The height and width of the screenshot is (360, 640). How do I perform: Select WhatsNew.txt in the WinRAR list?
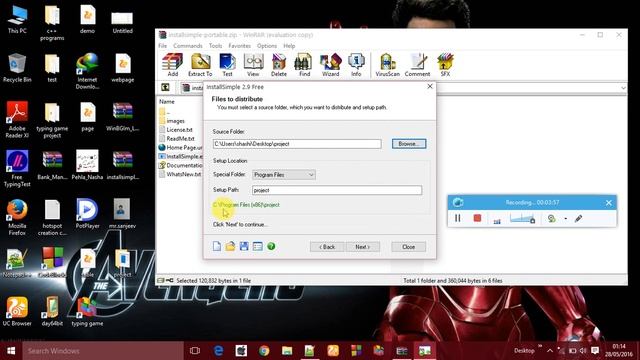(x=180, y=174)
